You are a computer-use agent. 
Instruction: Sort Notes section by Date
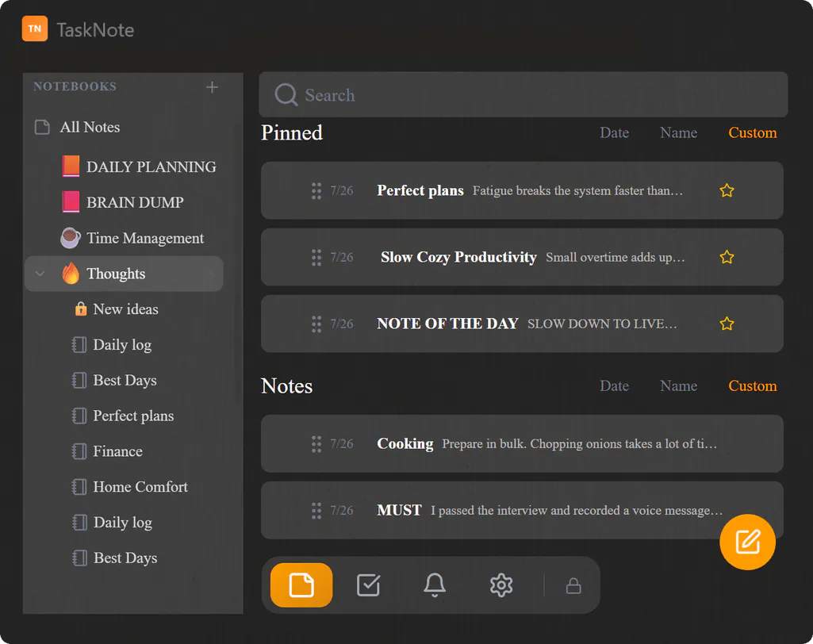coord(615,385)
